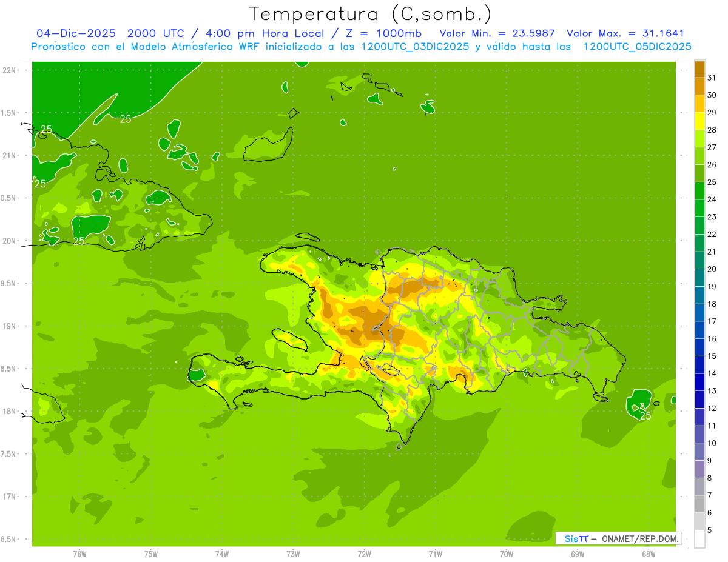The image size is (728, 562).
Task: Click the grey legend swatch between 6 and 7
Action: point(699,504)
